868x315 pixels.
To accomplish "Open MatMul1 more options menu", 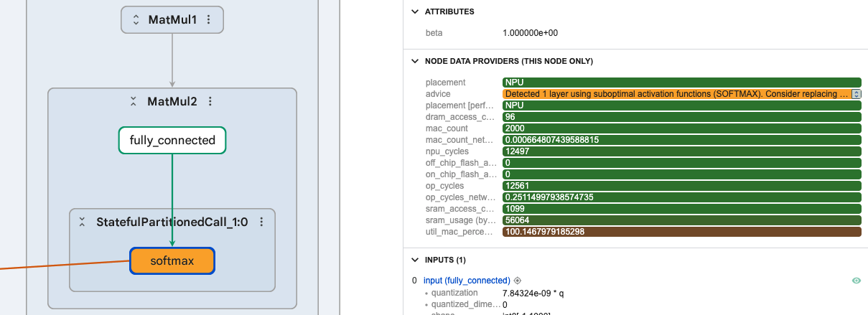I will (x=209, y=20).
